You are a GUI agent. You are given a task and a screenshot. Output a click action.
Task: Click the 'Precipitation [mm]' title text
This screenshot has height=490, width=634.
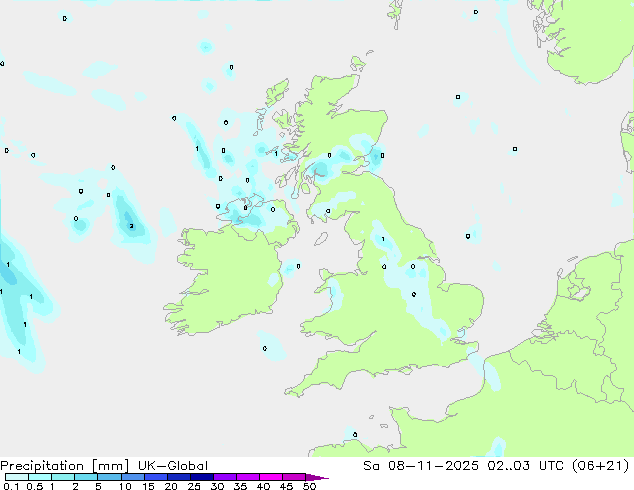tap(65, 466)
